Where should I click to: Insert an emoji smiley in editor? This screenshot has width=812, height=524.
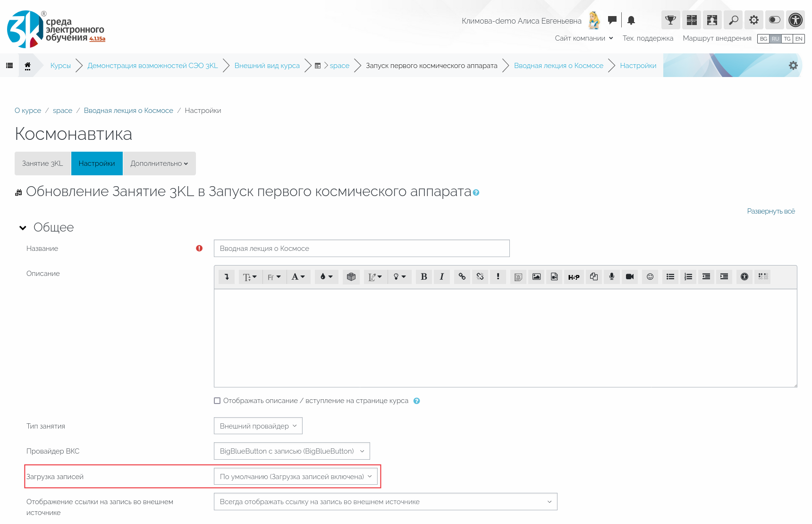[650, 277]
